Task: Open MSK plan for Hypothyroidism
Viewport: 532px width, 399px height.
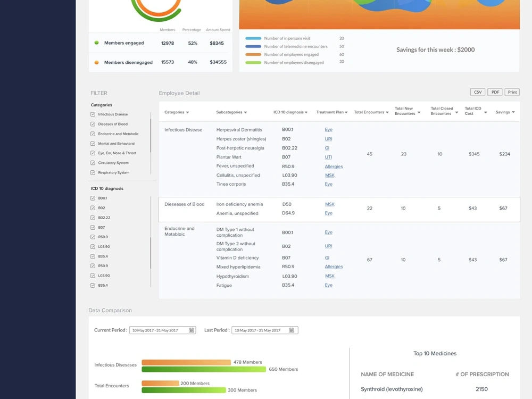Action: coord(330,276)
